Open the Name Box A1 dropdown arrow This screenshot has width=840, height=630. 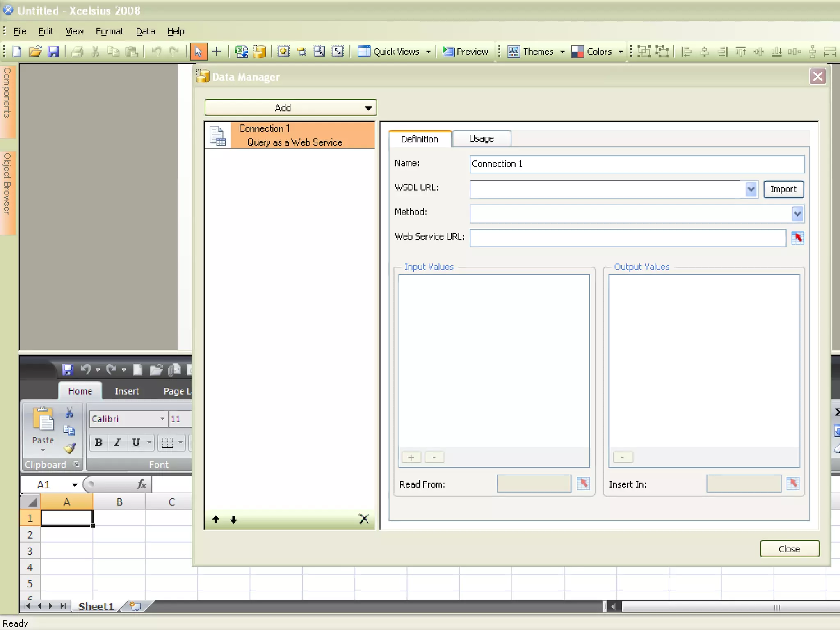point(75,484)
